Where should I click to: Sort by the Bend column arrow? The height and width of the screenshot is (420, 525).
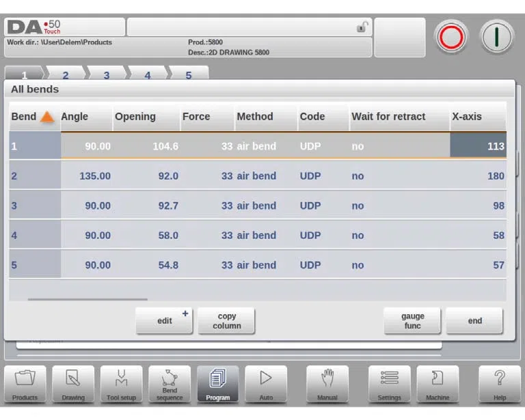tap(47, 117)
